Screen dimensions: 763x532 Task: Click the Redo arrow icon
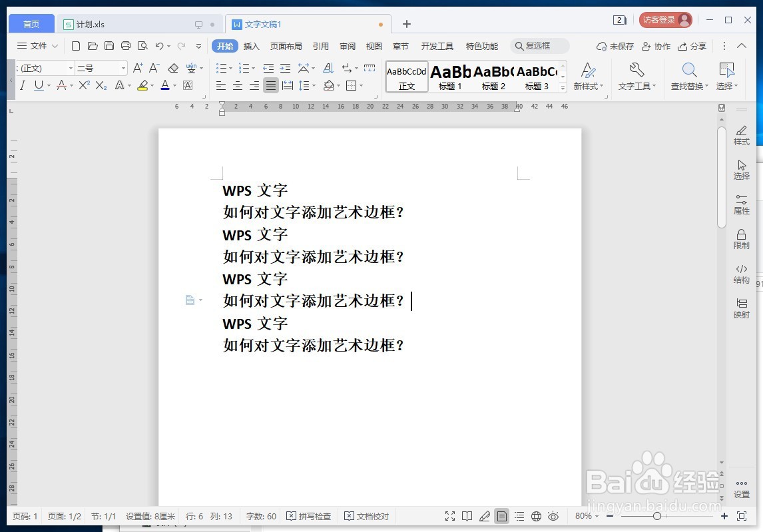(182, 46)
